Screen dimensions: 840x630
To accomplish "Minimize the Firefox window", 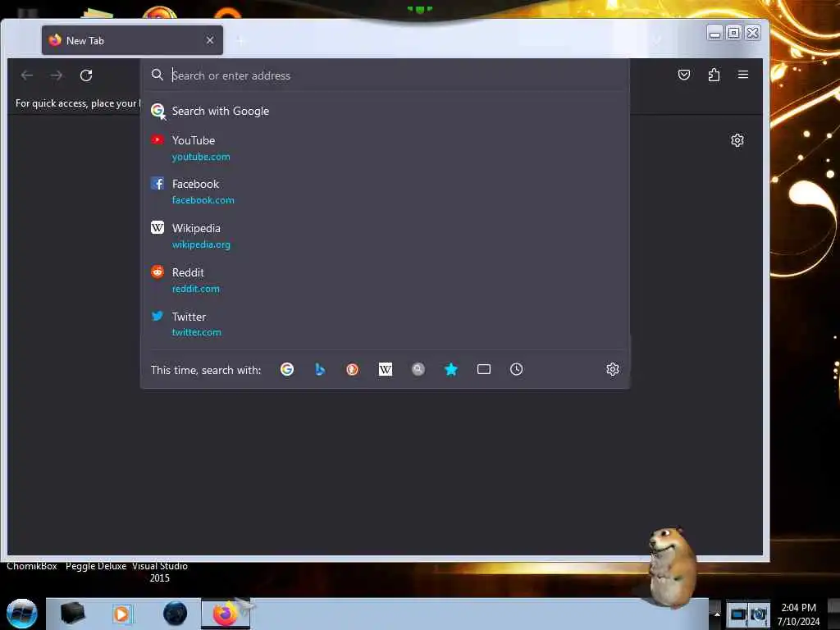I will coord(714,33).
